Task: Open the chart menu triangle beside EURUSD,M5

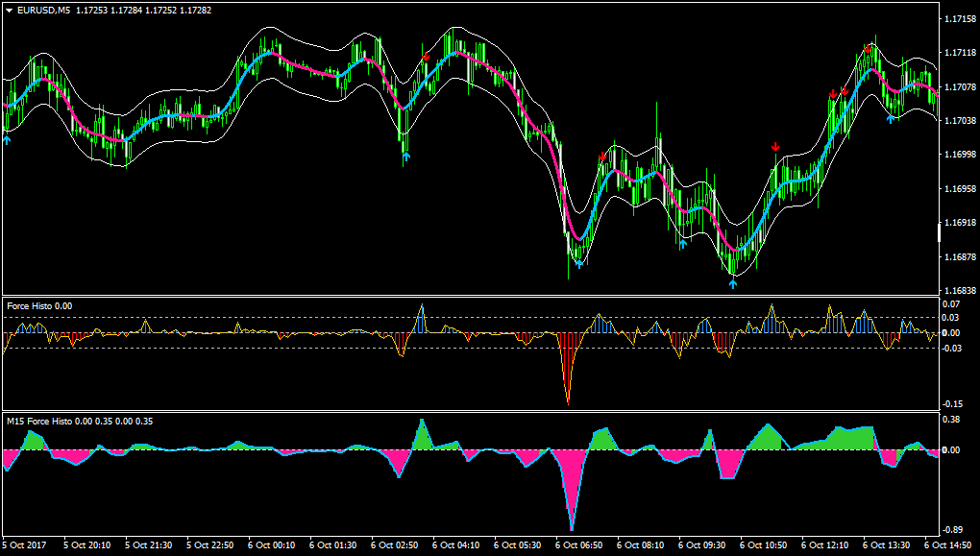Action: (x=9, y=11)
